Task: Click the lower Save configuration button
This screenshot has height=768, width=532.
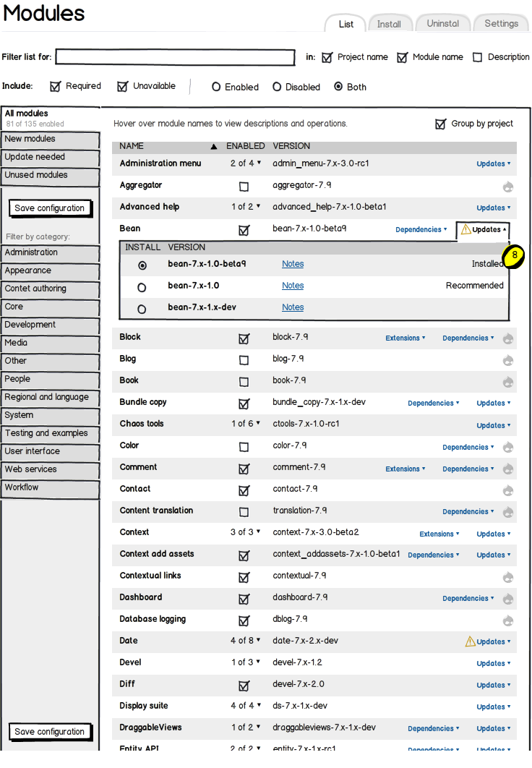Action: [50, 732]
